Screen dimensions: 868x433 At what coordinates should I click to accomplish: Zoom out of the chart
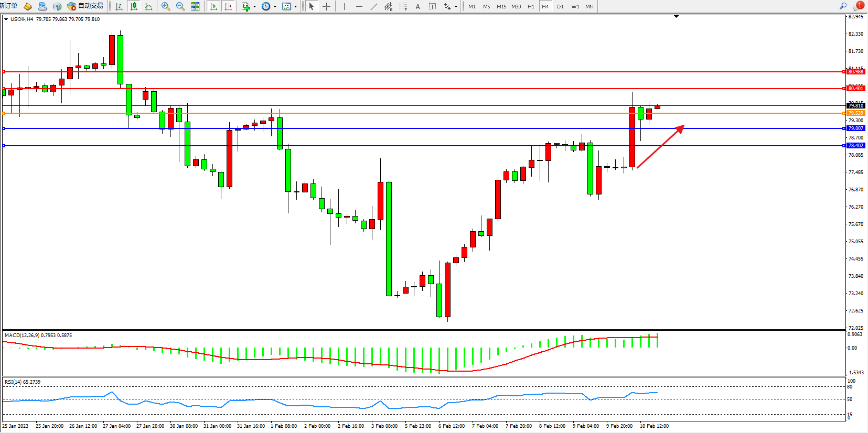(x=180, y=6)
